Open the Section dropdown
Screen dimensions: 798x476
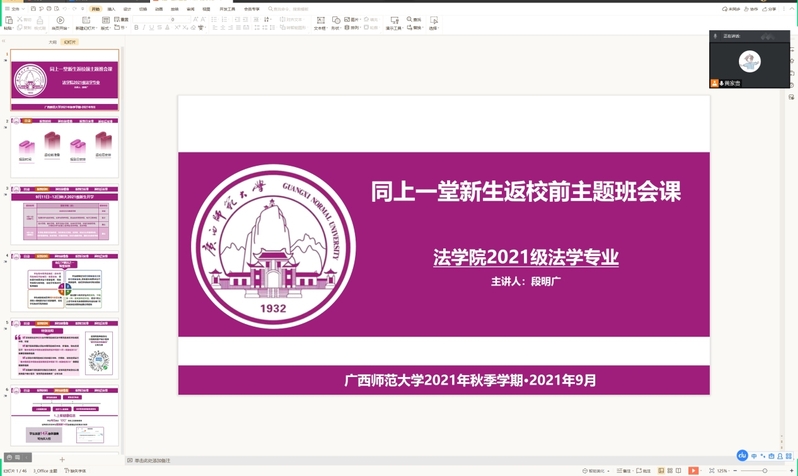120,27
